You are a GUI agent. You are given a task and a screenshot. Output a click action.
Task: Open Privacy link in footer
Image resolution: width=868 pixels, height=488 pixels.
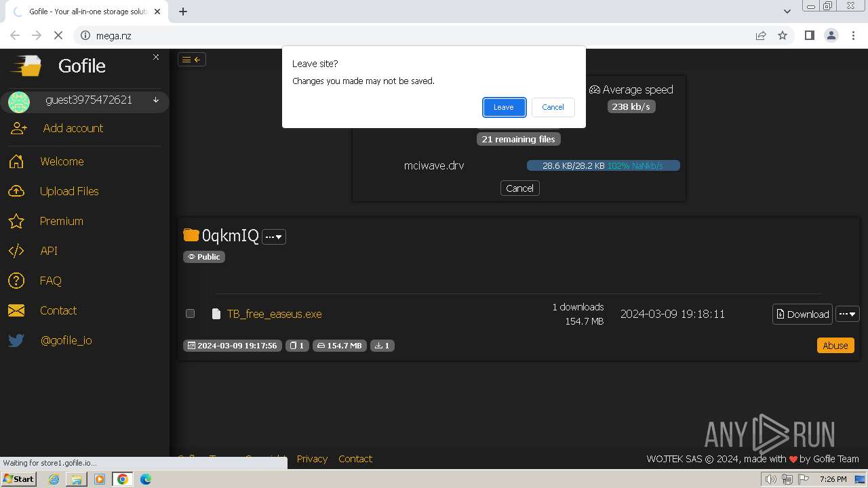point(312,459)
